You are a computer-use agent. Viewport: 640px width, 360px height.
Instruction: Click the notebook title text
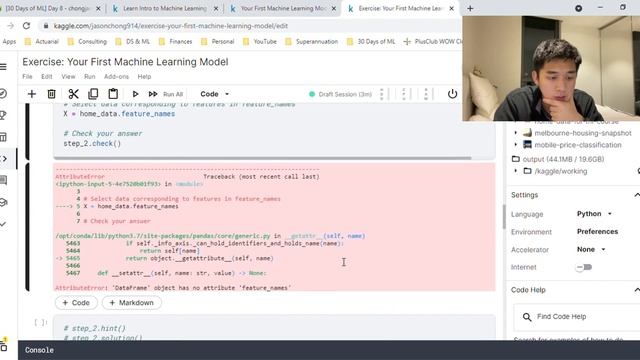125,62
